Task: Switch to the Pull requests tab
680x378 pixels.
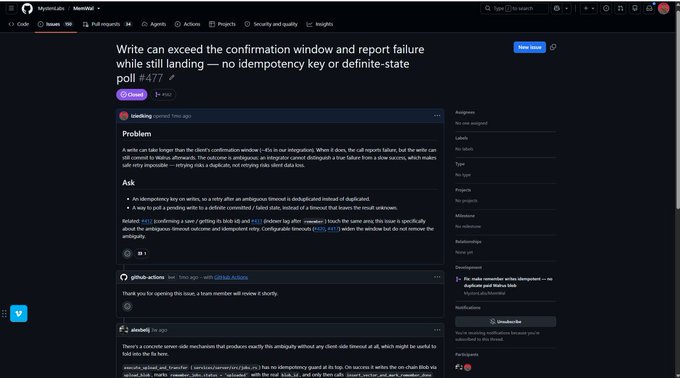Action: click(107, 24)
